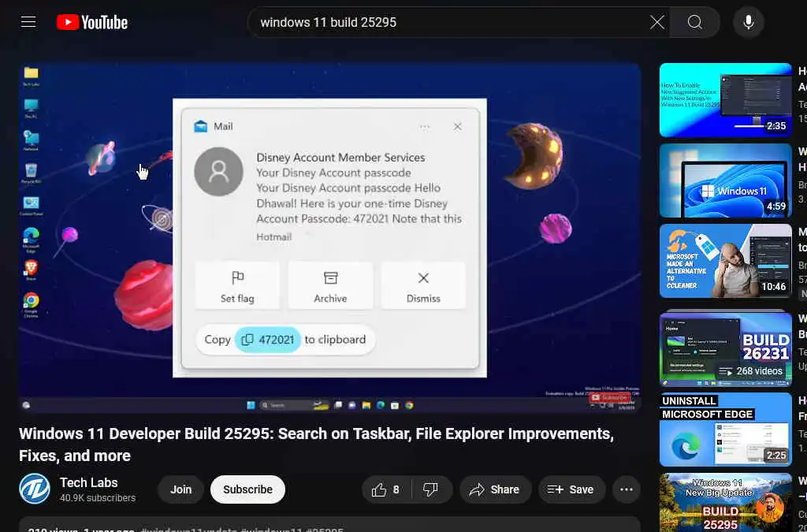This screenshot has width=807, height=532.
Task: Share the video
Action: (495, 489)
